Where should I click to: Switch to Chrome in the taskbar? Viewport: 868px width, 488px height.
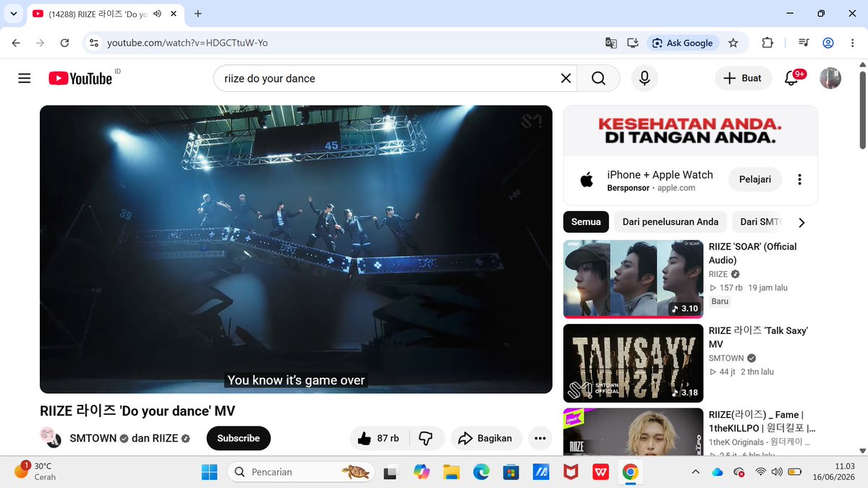coord(630,472)
